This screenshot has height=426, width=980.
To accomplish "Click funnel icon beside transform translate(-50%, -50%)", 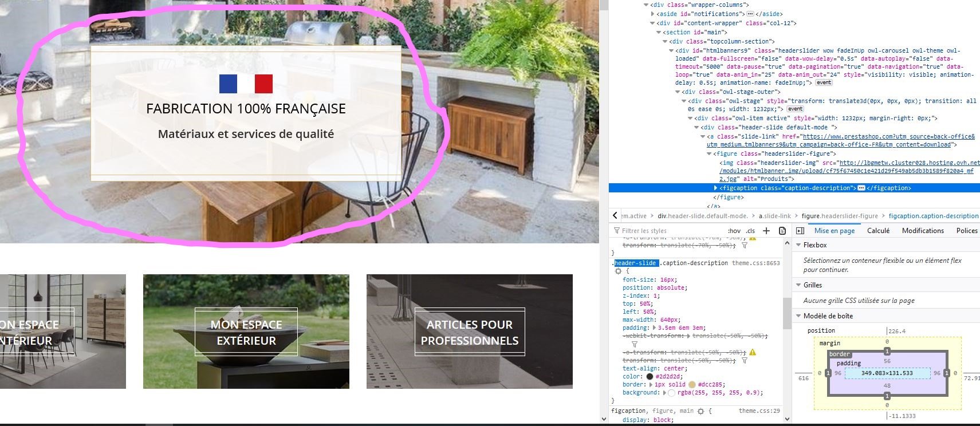I will (744, 360).
